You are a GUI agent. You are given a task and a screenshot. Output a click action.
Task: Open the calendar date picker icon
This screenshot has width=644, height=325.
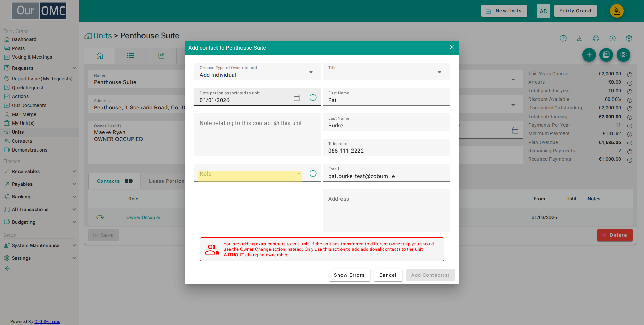tap(297, 97)
